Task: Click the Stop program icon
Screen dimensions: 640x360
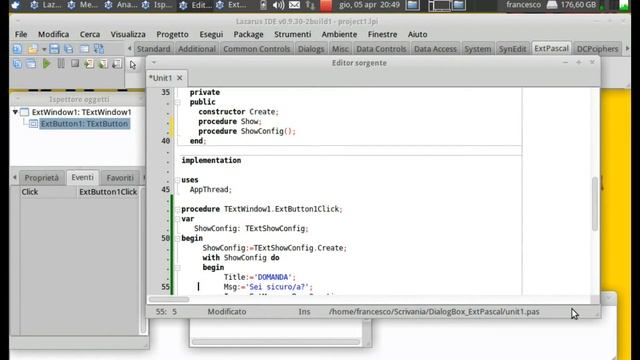Action: click(75, 64)
